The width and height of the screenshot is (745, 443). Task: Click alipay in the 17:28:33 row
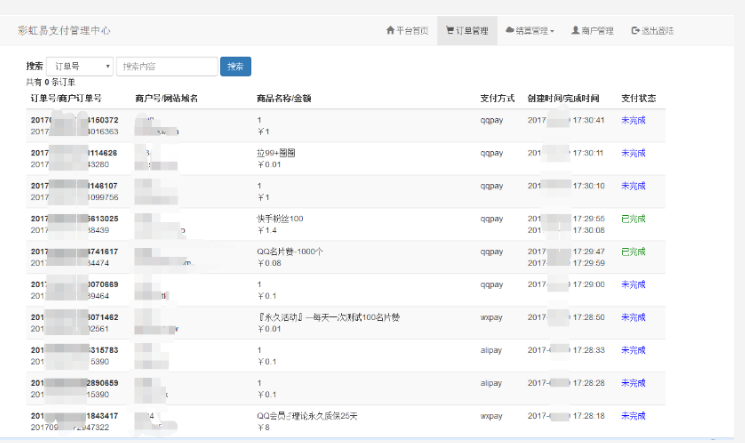pos(491,350)
